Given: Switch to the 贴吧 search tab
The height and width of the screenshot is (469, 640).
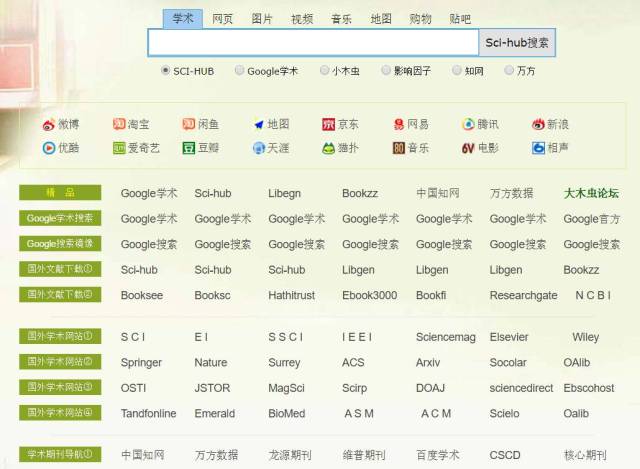Looking at the screenshot, I should point(460,19).
